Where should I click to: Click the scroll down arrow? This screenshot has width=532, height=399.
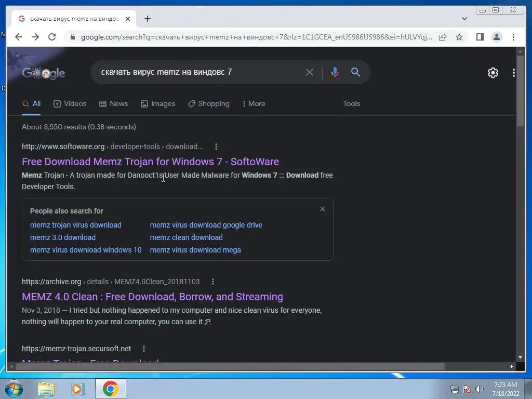[520, 357]
